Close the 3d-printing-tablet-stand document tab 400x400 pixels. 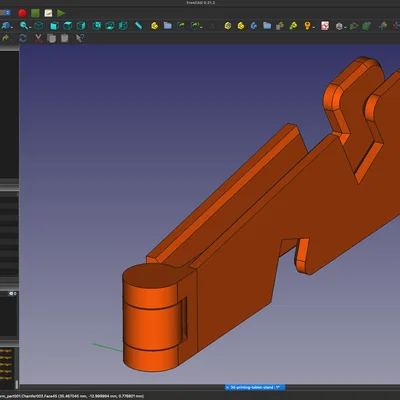[227, 387]
